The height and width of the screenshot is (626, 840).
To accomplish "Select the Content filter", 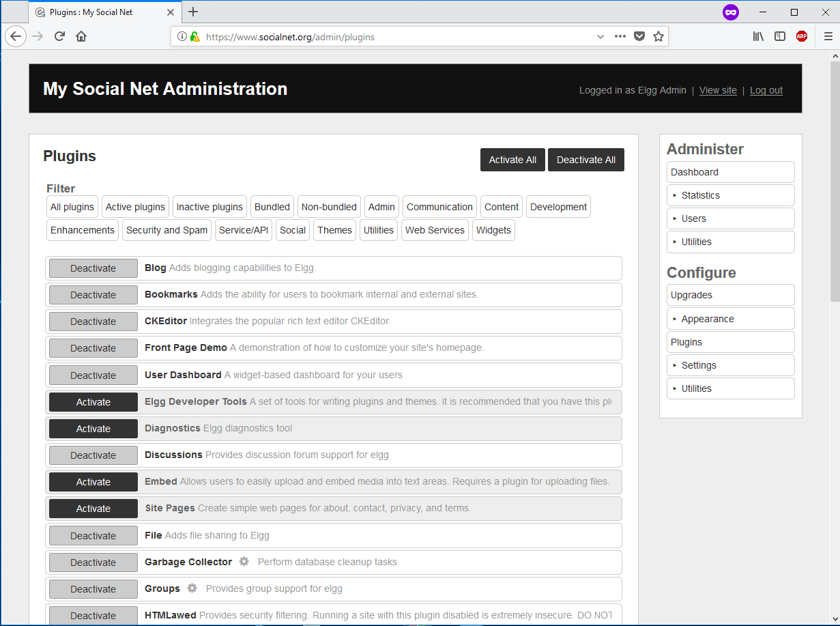I will 502,207.
